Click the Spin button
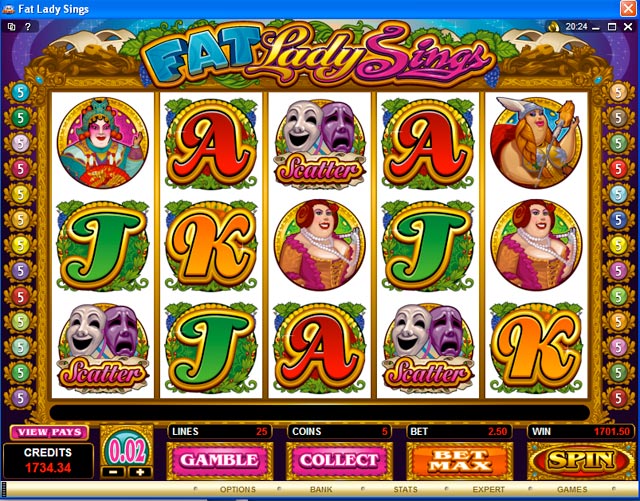 click(581, 461)
